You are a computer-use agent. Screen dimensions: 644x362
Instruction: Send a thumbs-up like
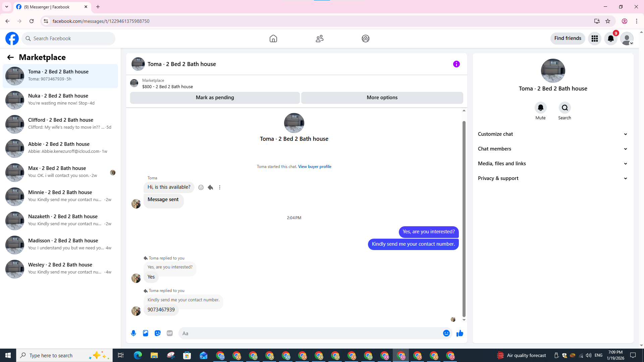(x=460, y=333)
